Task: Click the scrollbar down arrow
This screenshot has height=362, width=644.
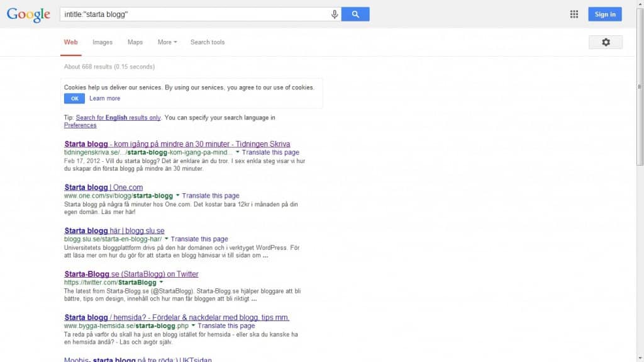Action: [x=640, y=359]
